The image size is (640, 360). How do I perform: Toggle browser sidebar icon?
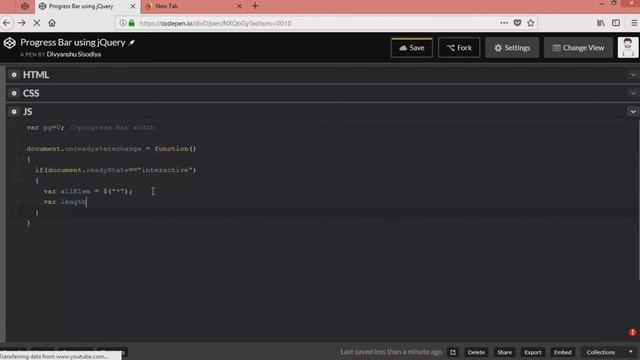[x=616, y=23]
